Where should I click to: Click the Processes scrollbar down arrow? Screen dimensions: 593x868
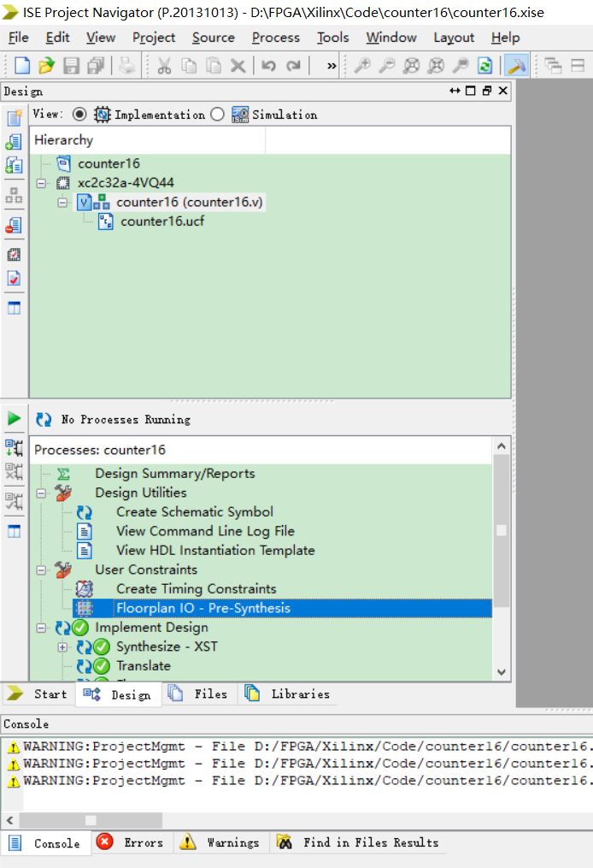click(x=502, y=672)
